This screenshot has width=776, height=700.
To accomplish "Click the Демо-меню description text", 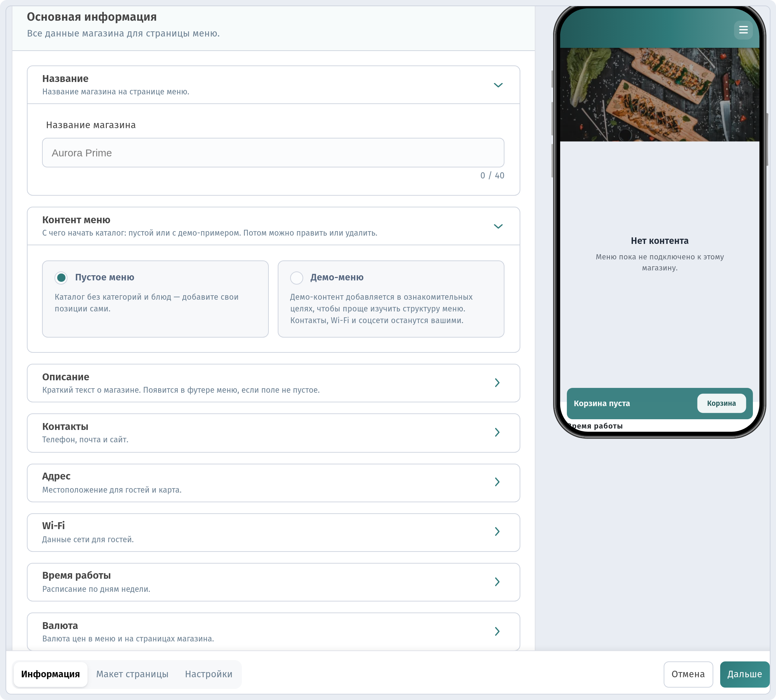I will [x=381, y=308].
